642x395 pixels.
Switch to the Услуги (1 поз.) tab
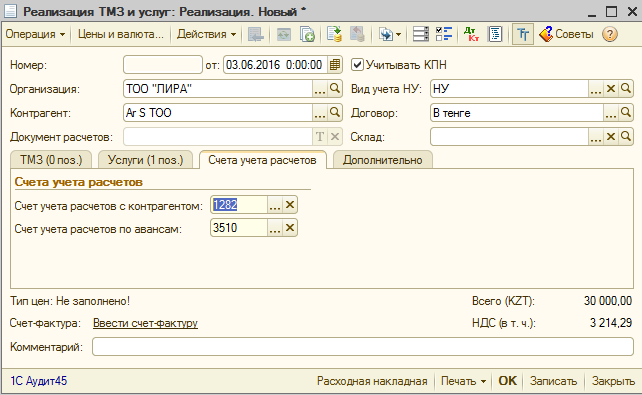145,160
